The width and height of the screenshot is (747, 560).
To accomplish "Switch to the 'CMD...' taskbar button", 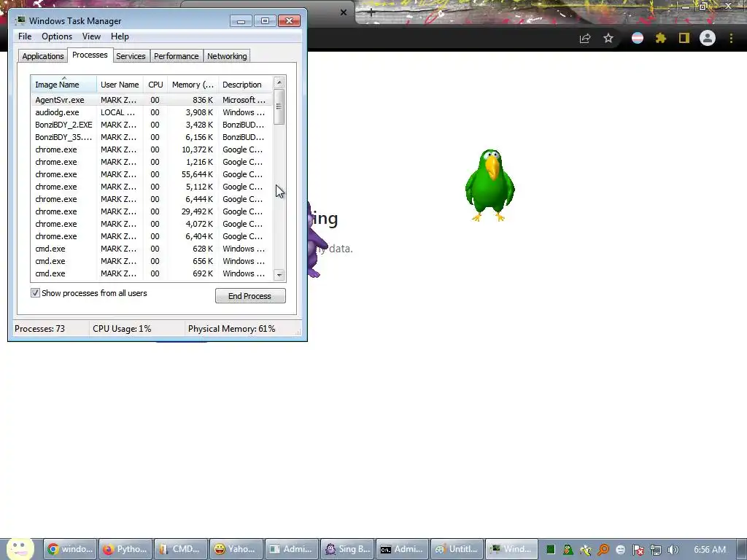I will point(181,549).
